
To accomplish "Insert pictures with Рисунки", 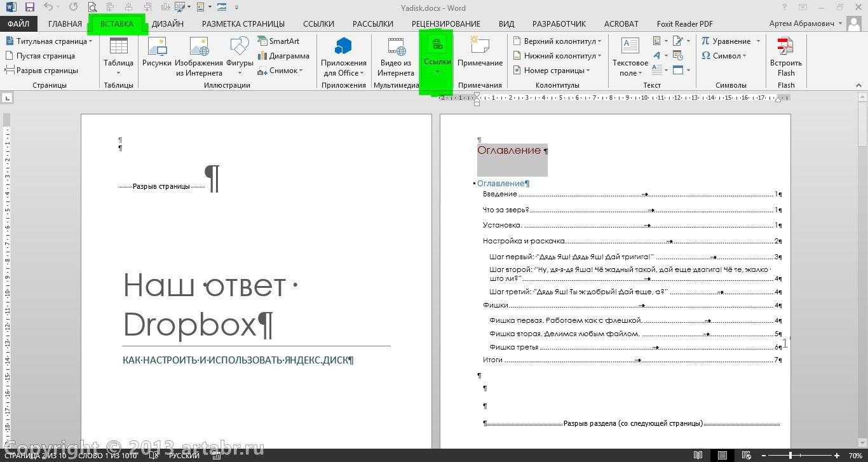I will click(x=156, y=52).
